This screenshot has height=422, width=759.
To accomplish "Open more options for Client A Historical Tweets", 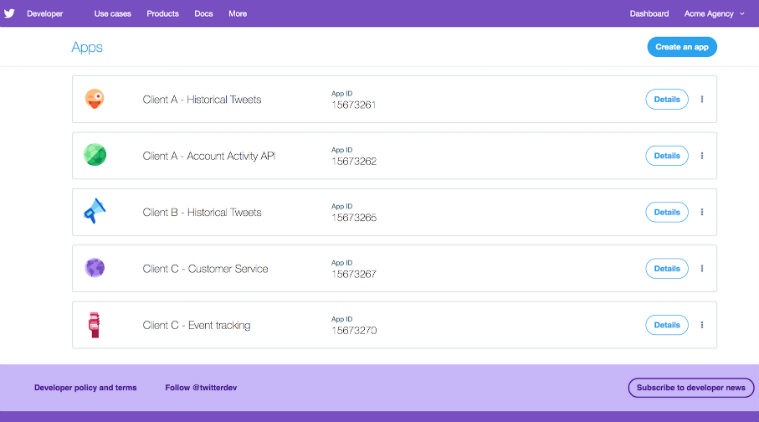I will (x=702, y=99).
